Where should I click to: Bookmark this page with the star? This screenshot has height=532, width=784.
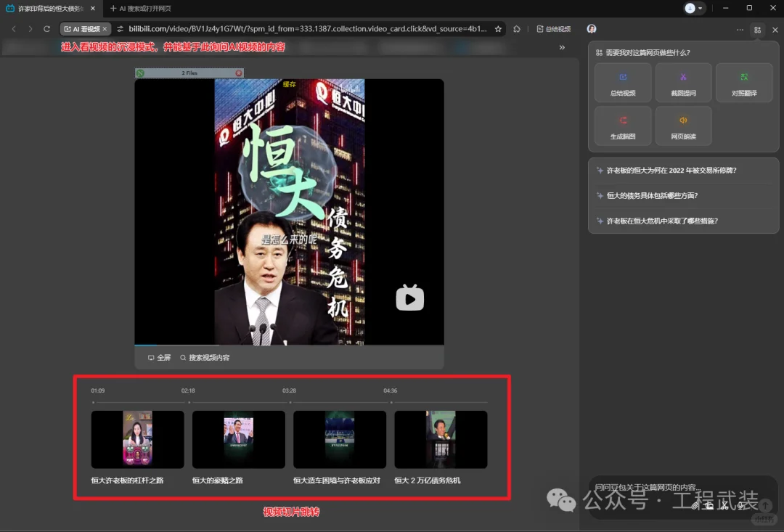498,29
